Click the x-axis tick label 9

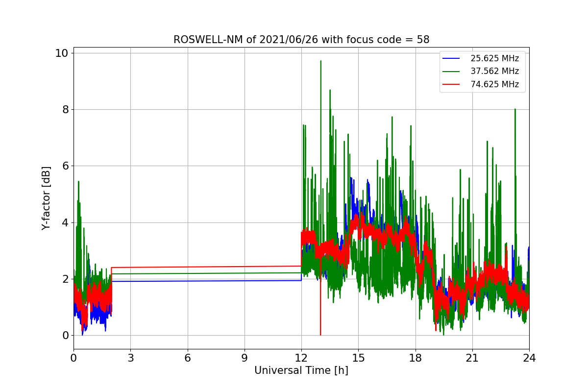tap(245, 358)
